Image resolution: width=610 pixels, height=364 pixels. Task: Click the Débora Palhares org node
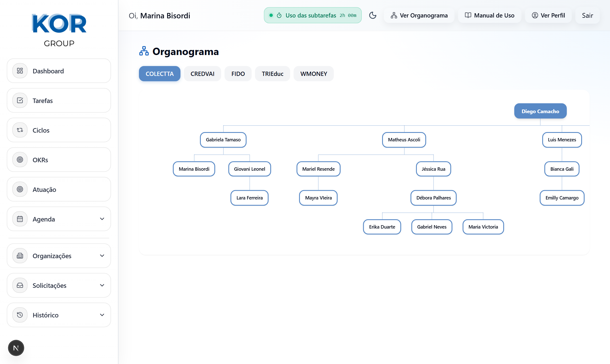point(433,198)
